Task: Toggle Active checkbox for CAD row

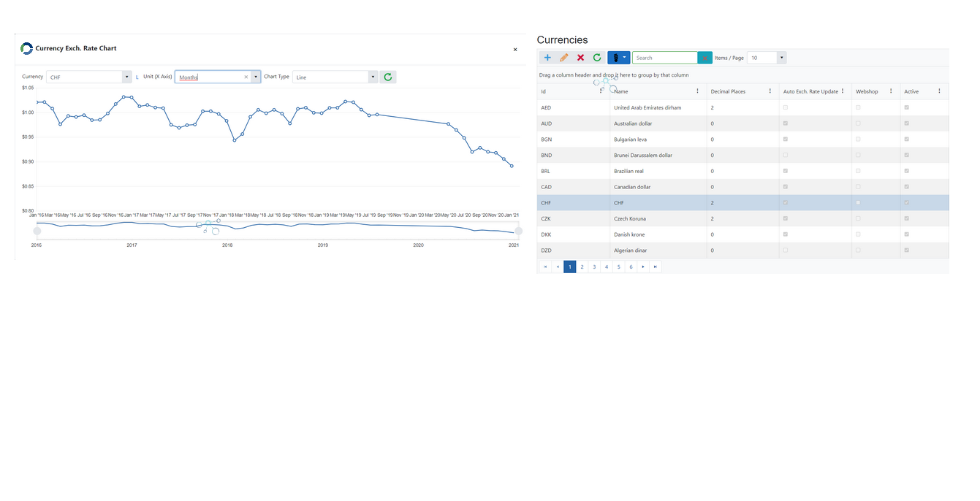Action: (907, 187)
